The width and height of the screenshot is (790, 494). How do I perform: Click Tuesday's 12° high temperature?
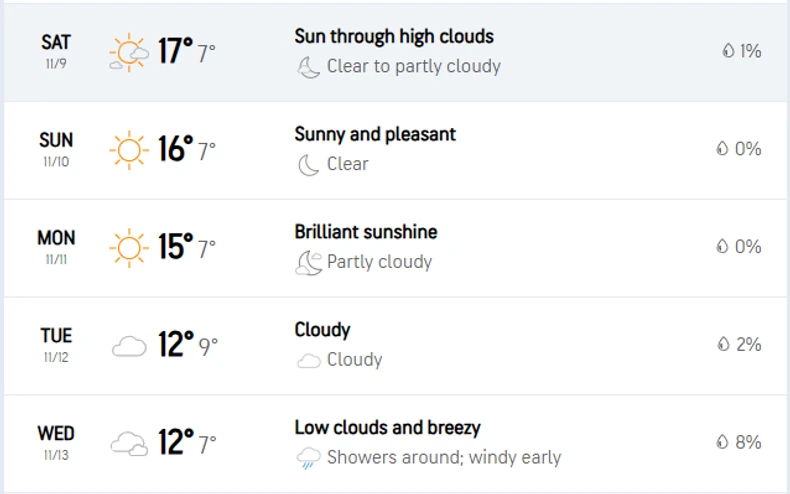(x=175, y=345)
